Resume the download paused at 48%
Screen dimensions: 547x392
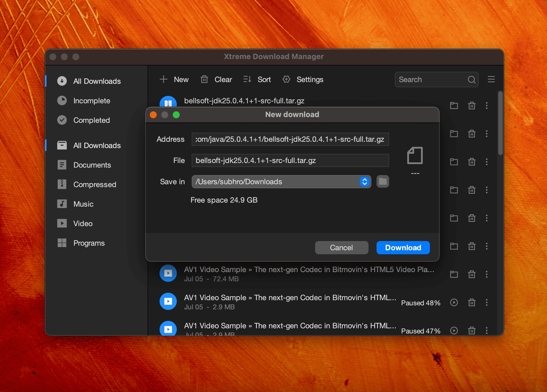point(454,302)
